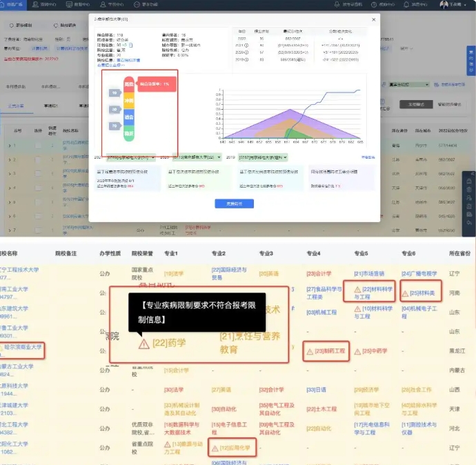Click user avatar in top right corner

(444, 4)
